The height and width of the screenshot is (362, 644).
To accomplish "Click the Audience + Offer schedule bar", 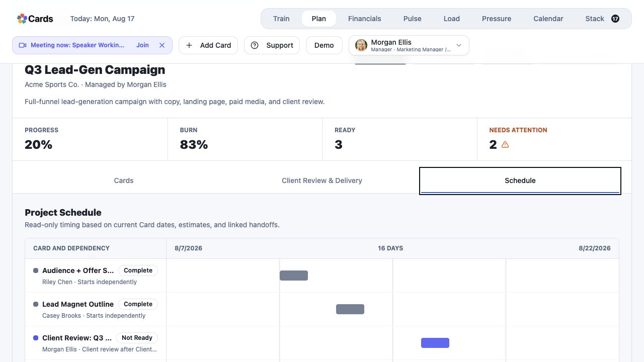I will pos(294,276).
